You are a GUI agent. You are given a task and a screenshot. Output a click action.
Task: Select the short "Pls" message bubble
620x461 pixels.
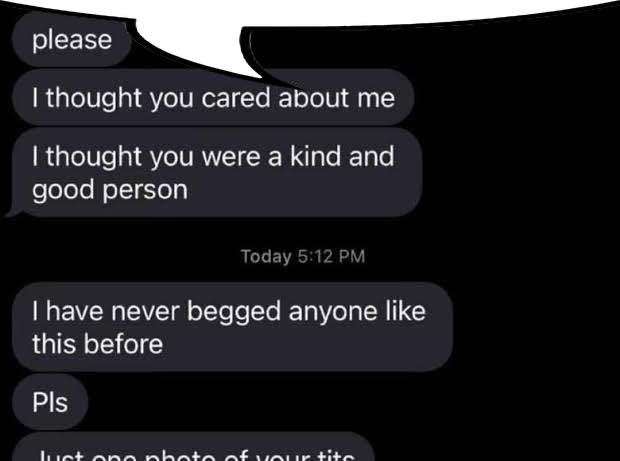50,402
